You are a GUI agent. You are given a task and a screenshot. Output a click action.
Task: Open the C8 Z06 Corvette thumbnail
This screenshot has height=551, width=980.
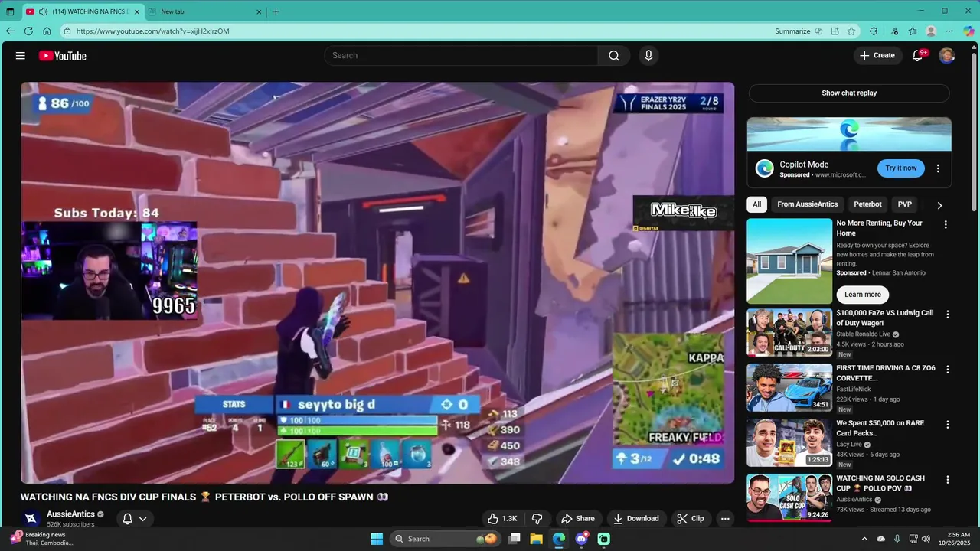[789, 387]
